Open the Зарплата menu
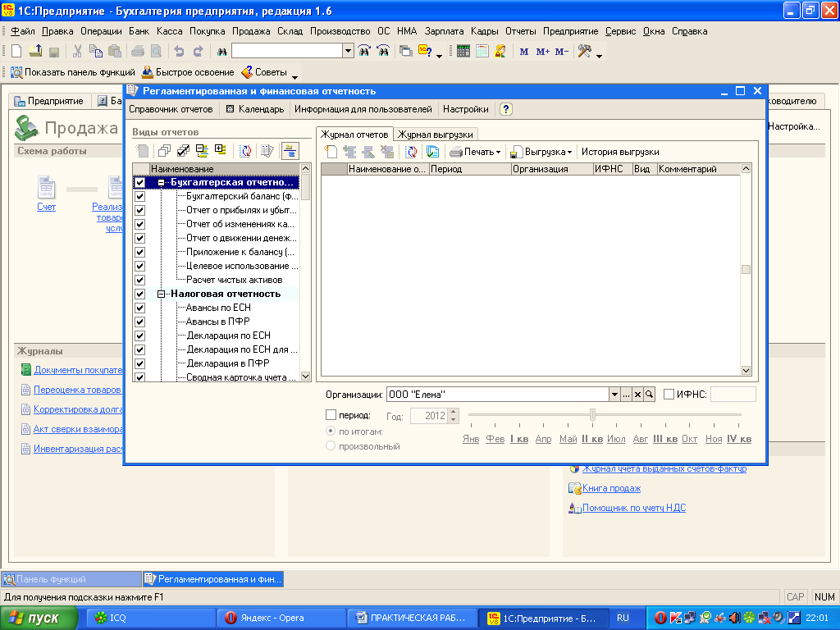Viewport: 840px width, 630px height. coord(444,31)
